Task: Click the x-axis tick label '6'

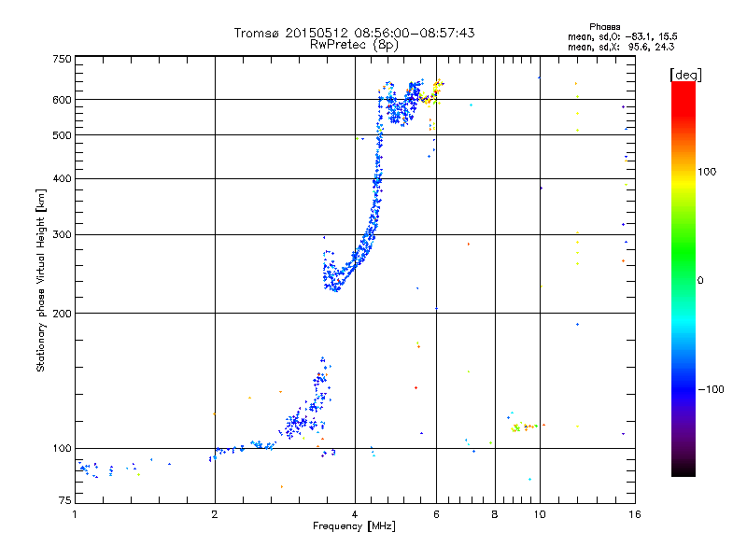Action: [x=436, y=514]
